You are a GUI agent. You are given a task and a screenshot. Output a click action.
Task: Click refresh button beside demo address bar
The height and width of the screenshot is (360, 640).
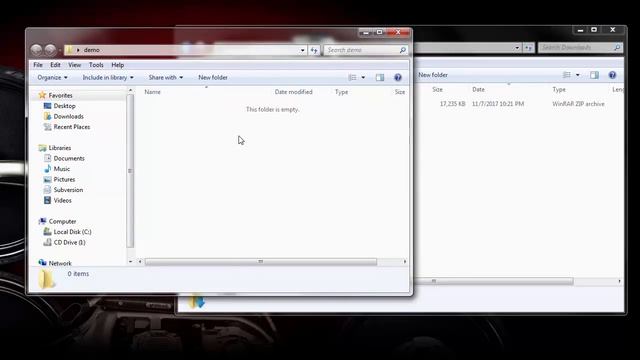[314, 50]
